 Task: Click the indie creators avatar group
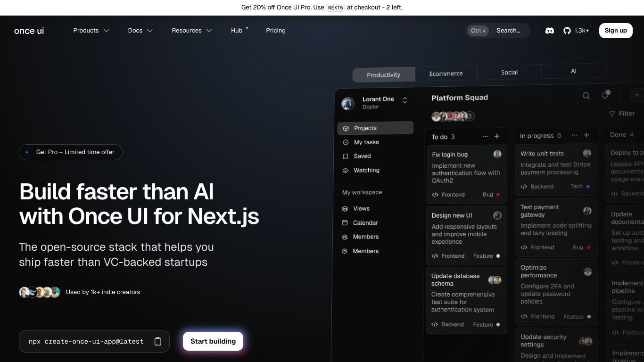(x=40, y=292)
